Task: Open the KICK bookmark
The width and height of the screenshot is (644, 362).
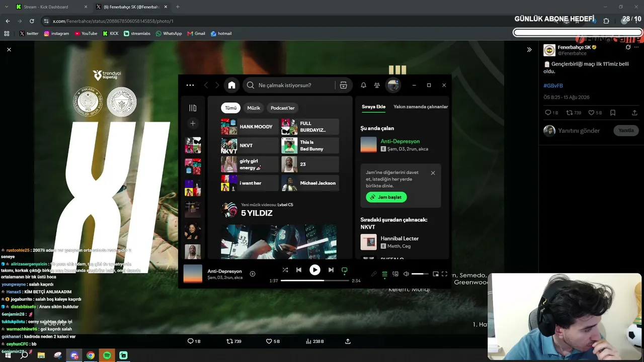Action: coord(111,34)
